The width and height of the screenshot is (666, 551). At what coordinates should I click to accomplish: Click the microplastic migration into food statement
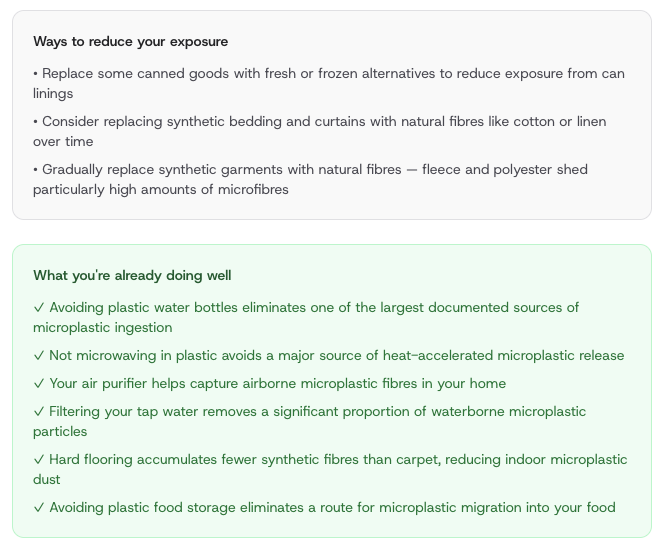point(332,508)
